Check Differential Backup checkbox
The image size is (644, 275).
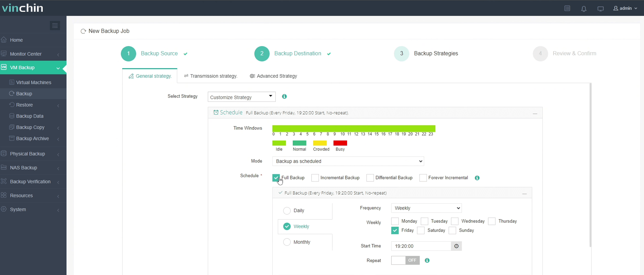(x=370, y=178)
